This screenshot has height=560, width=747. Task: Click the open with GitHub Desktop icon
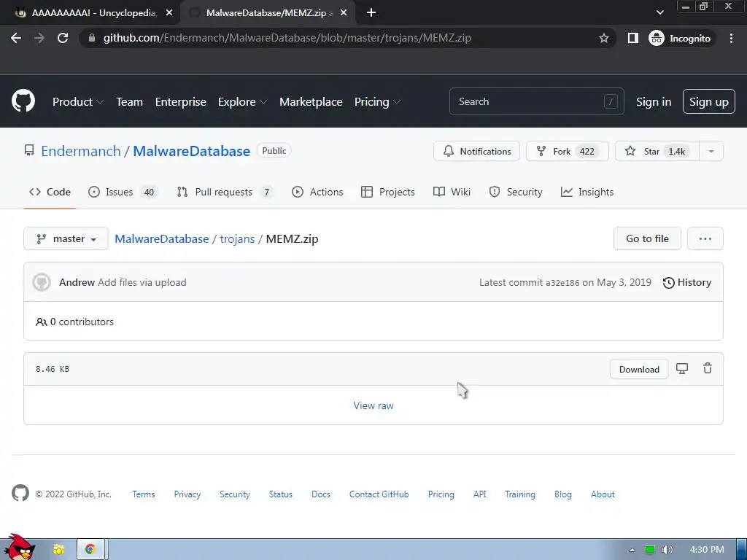[682, 368]
